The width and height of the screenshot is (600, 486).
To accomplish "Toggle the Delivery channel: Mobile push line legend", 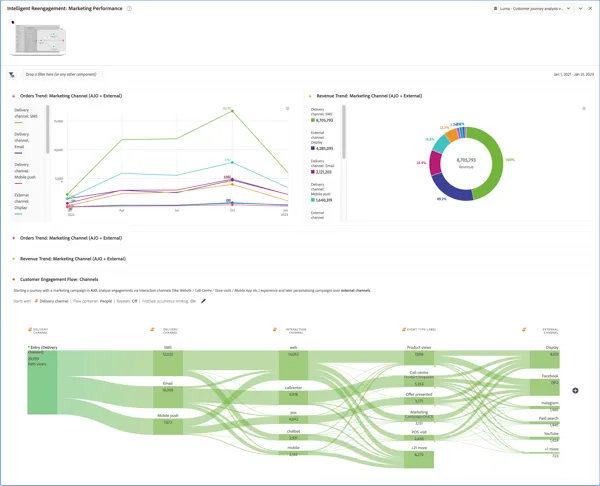I will click(24, 174).
